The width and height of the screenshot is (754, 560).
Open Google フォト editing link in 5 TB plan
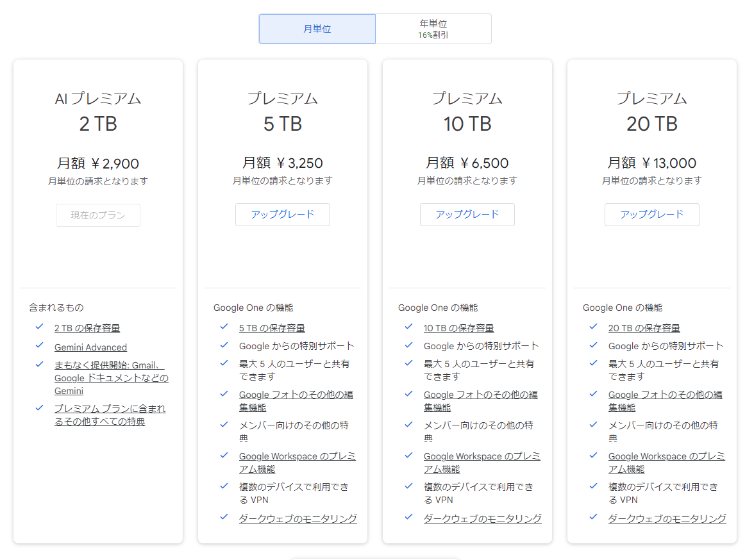click(x=296, y=401)
